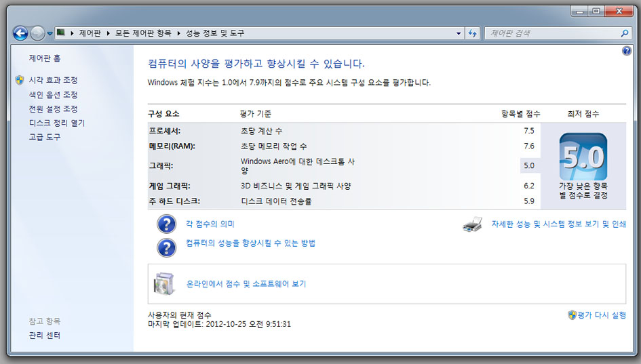Open 자세한 성능 및 시스템 정보 보기 및 인쇄 link
The image size is (641, 364).
(x=558, y=224)
